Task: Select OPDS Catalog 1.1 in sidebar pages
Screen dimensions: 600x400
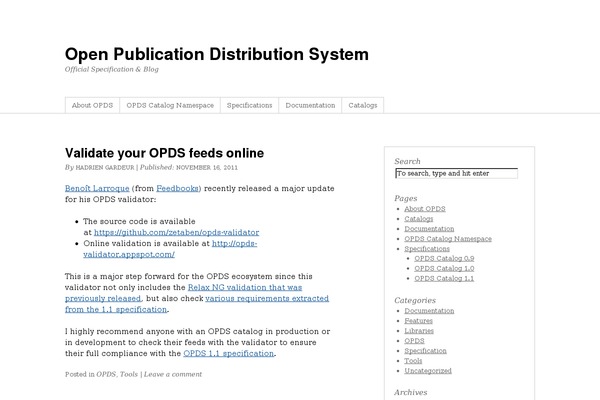Action: (445, 279)
